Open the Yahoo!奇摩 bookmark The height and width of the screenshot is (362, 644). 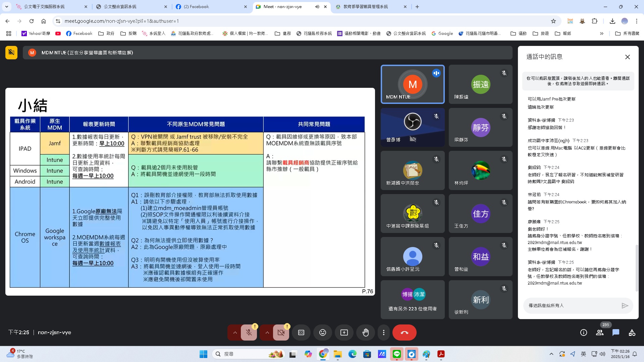tap(36, 34)
